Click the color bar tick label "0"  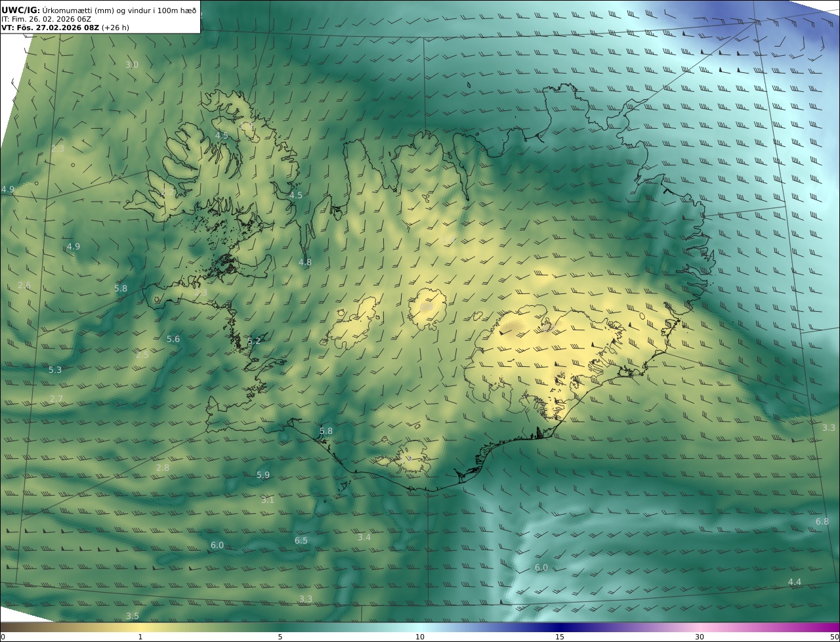[x=3, y=637]
